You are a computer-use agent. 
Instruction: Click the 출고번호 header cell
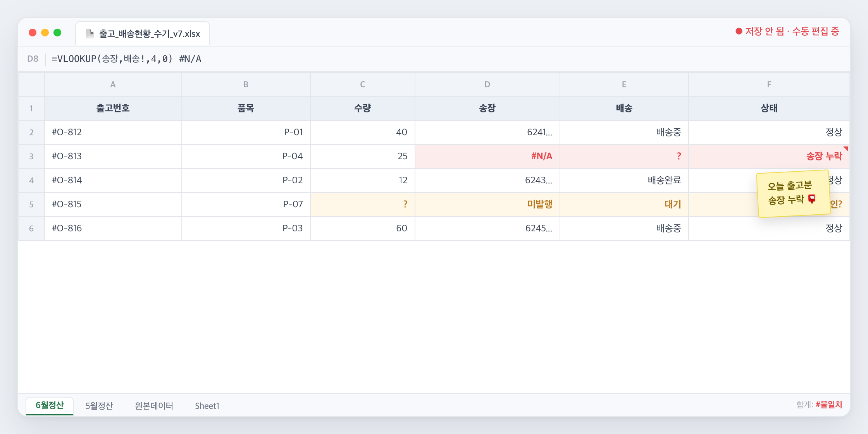(113, 108)
